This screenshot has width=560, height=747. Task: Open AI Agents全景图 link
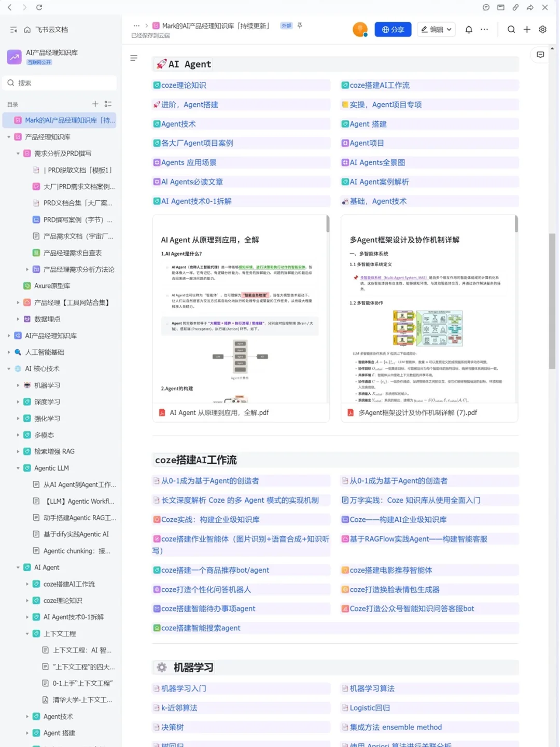pyautogui.click(x=377, y=162)
